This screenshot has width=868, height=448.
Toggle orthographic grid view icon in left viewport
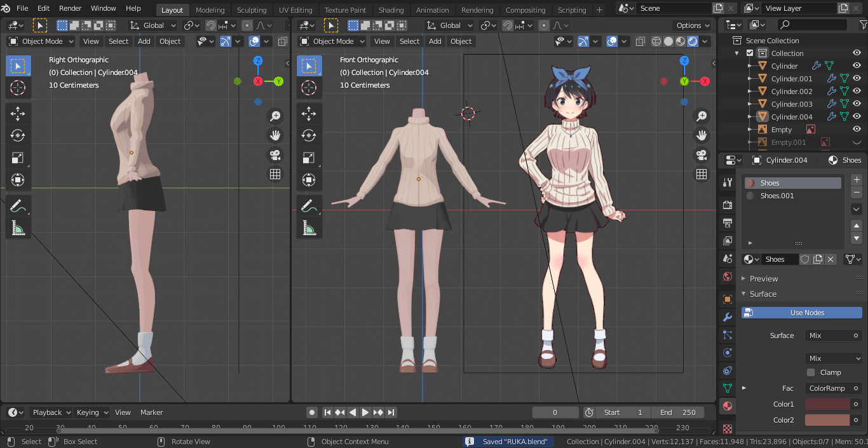(x=275, y=174)
